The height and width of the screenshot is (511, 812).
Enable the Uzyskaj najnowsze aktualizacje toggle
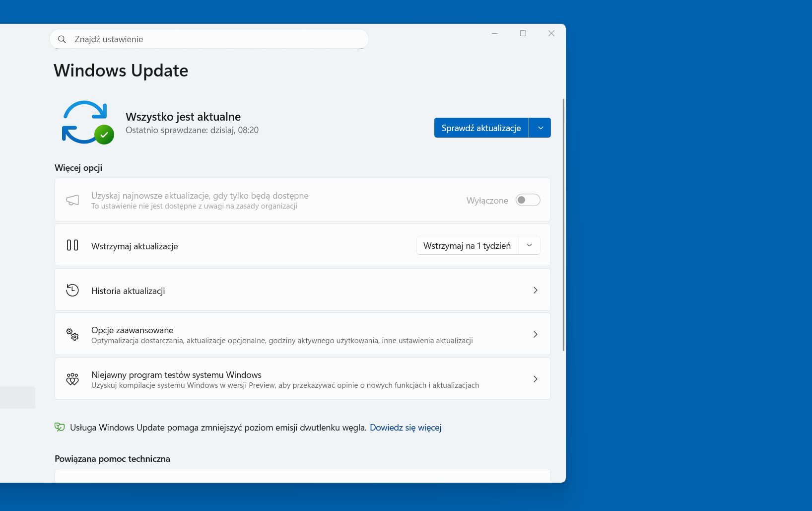point(528,200)
